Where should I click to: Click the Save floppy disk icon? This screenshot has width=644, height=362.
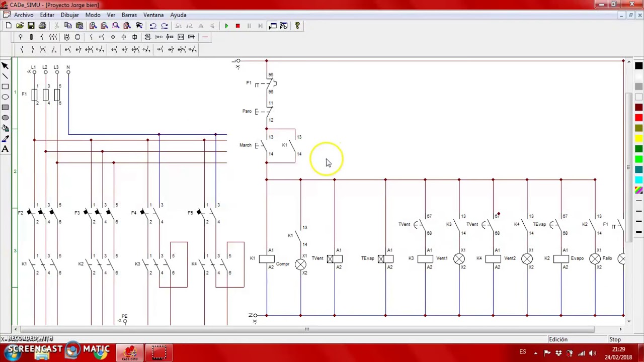coord(31,26)
